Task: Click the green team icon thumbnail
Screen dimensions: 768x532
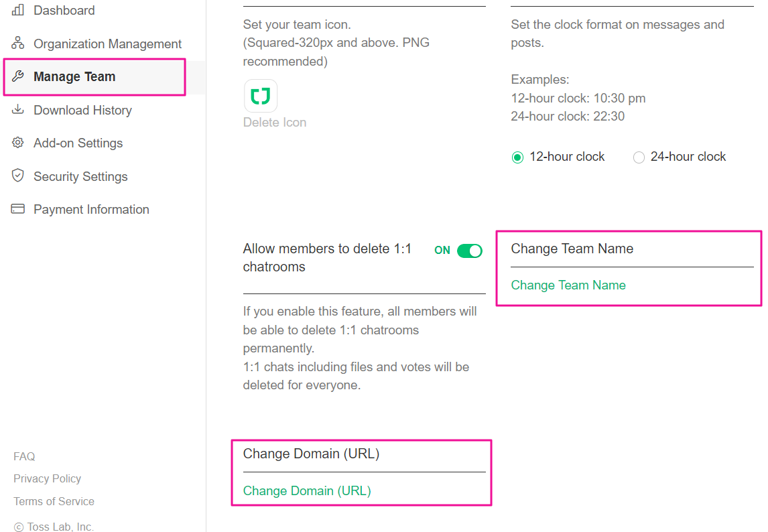Action: pyautogui.click(x=260, y=96)
